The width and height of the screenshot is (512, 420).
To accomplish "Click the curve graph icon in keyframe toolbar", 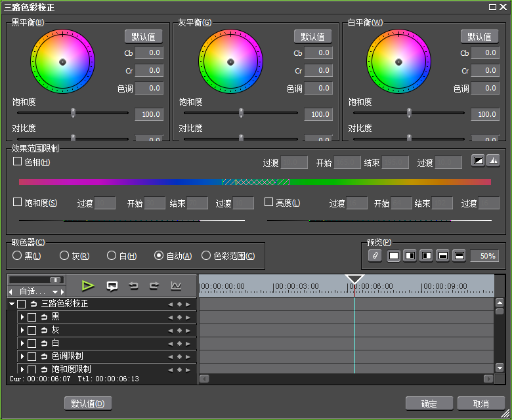I will pyautogui.click(x=176, y=285).
